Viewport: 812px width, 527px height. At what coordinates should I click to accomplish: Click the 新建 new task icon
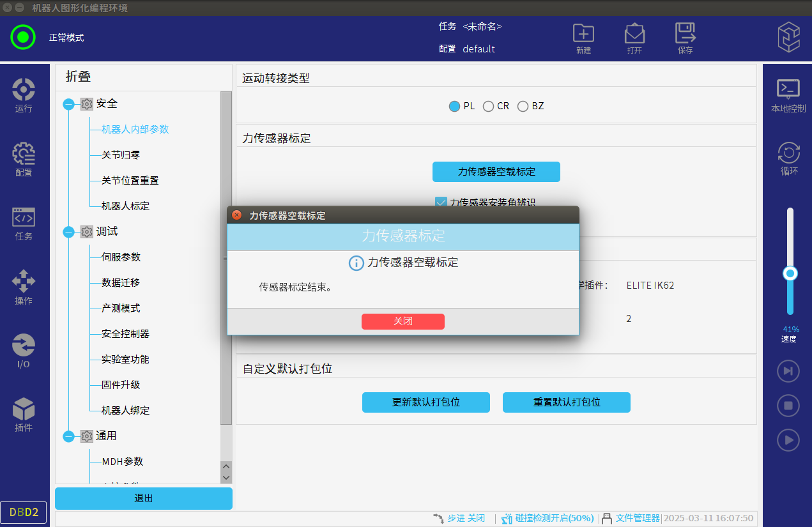coord(583,38)
